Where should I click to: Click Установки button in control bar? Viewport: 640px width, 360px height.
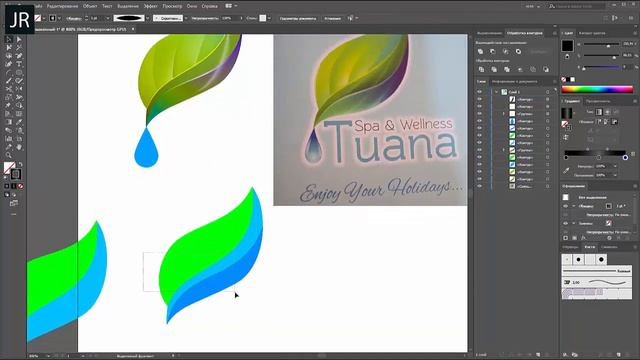(x=333, y=18)
